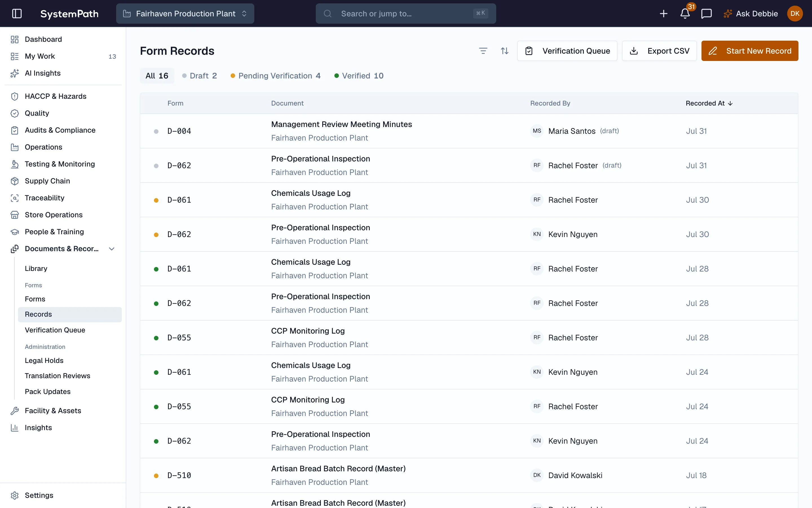Open Chemicals Usage Log Jul 24 record

click(469, 372)
